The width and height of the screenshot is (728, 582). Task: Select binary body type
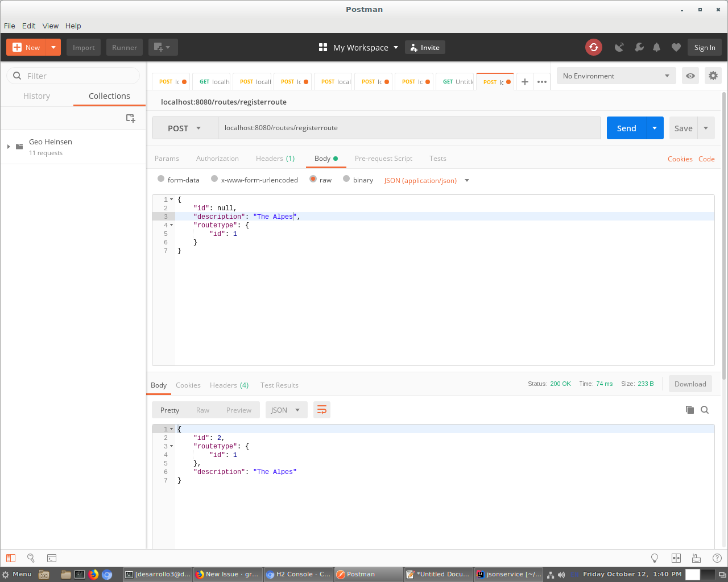click(346, 179)
